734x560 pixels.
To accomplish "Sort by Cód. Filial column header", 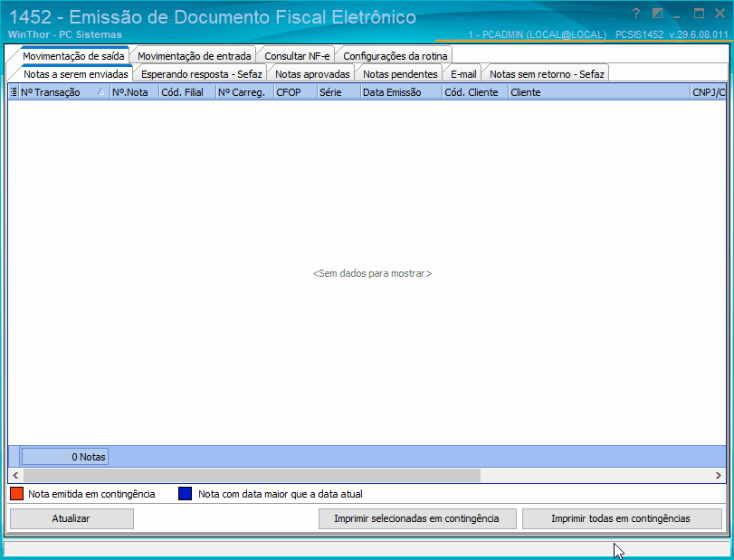I will 187,92.
